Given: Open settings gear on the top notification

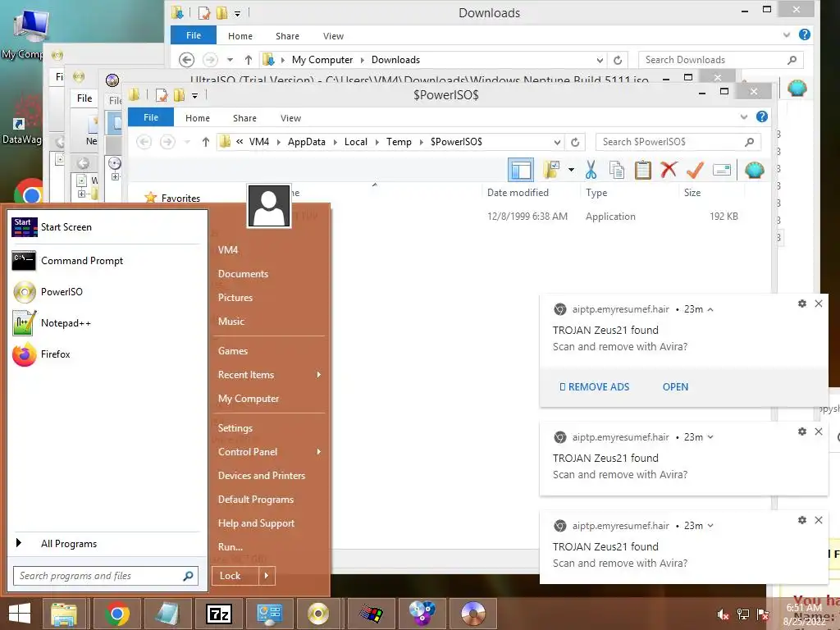Looking at the screenshot, I should click(802, 304).
